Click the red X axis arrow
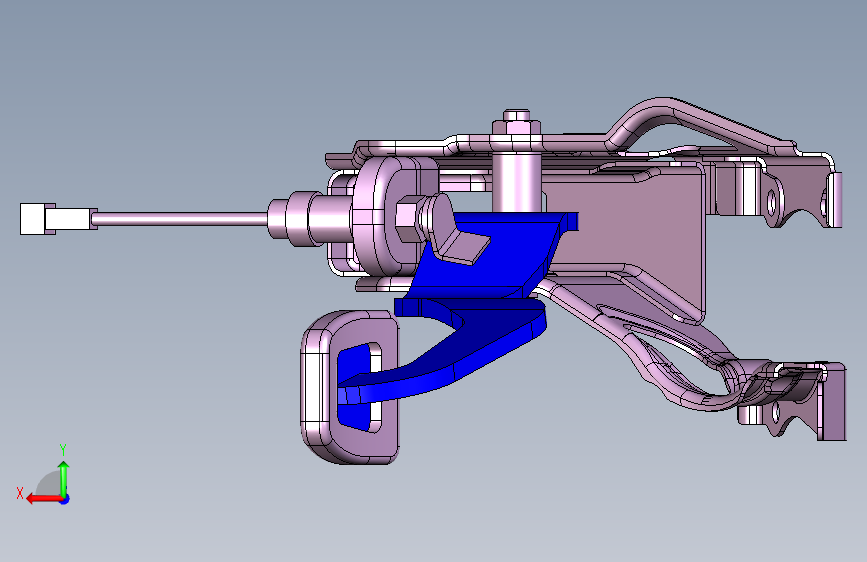 [x=44, y=498]
